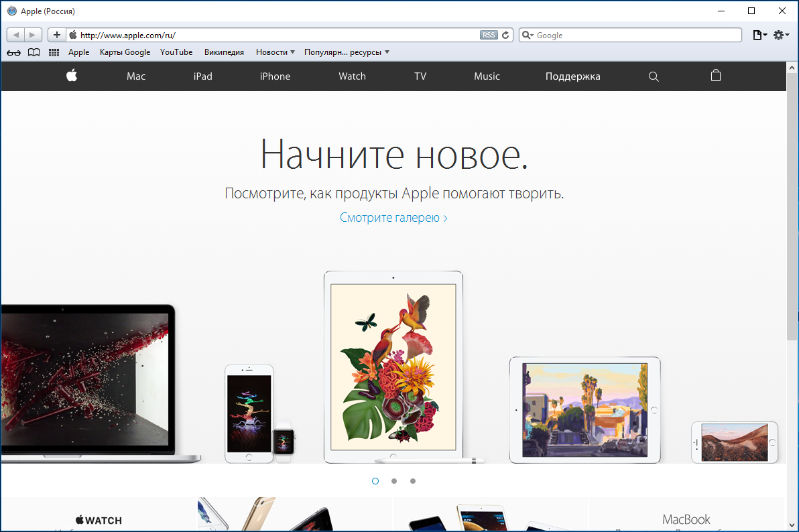Open the Apple Watch promo tile

(99, 515)
